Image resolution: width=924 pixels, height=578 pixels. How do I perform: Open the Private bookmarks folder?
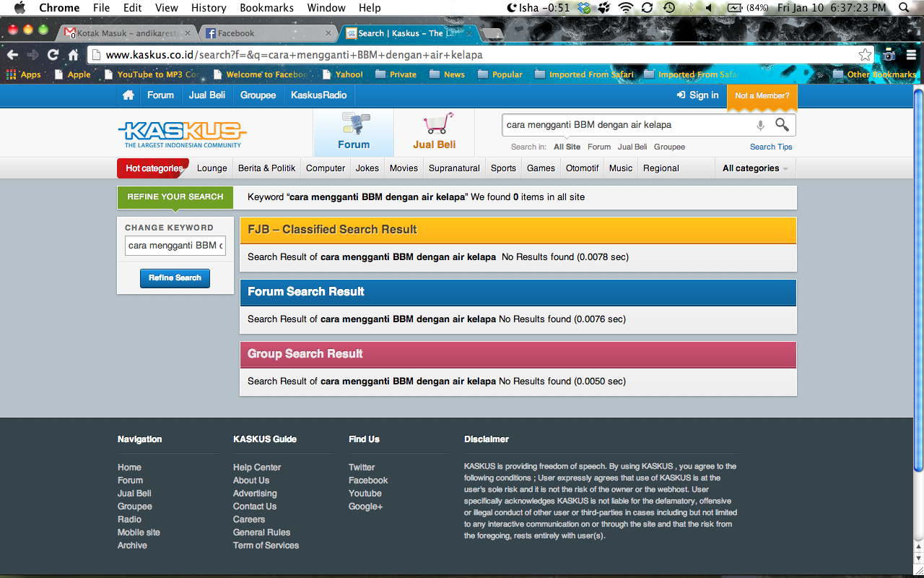point(396,74)
